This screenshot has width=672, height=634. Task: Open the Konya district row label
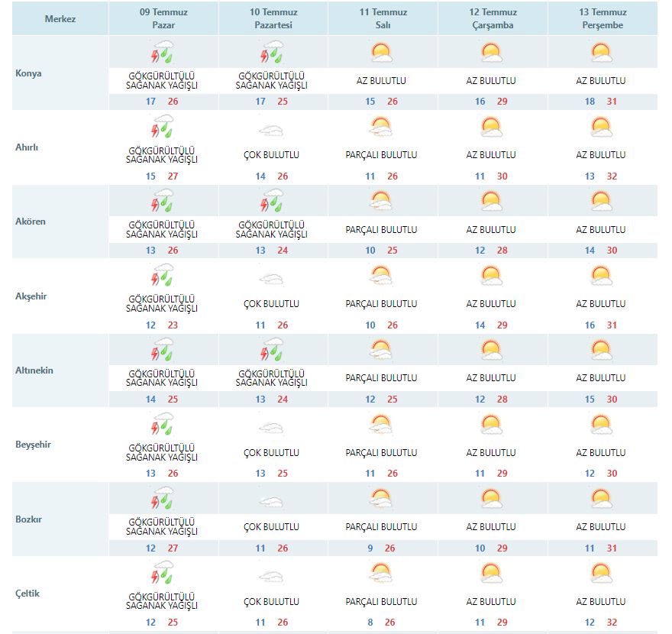29,73
